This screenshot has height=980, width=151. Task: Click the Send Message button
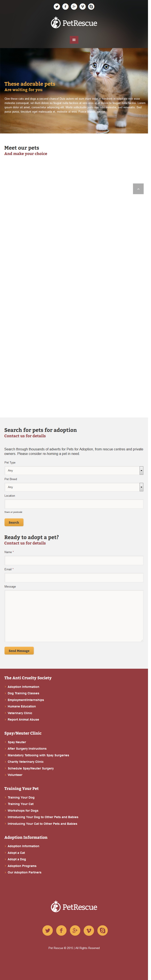[x=19, y=651]
